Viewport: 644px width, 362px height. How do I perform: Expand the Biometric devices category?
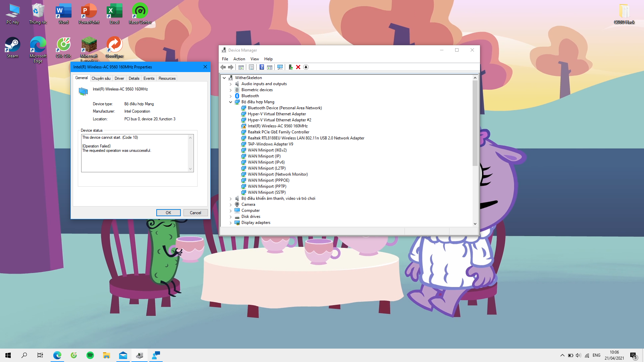point(231,90)
